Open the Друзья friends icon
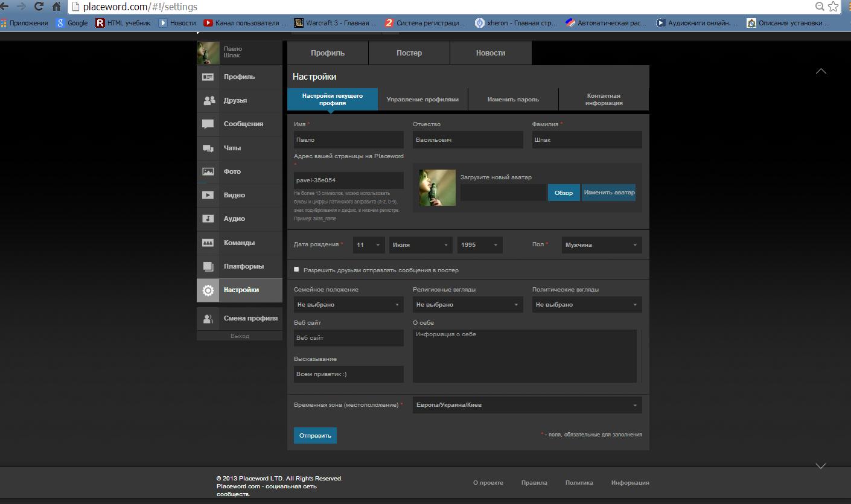851x504 pixels. point(208,101)
